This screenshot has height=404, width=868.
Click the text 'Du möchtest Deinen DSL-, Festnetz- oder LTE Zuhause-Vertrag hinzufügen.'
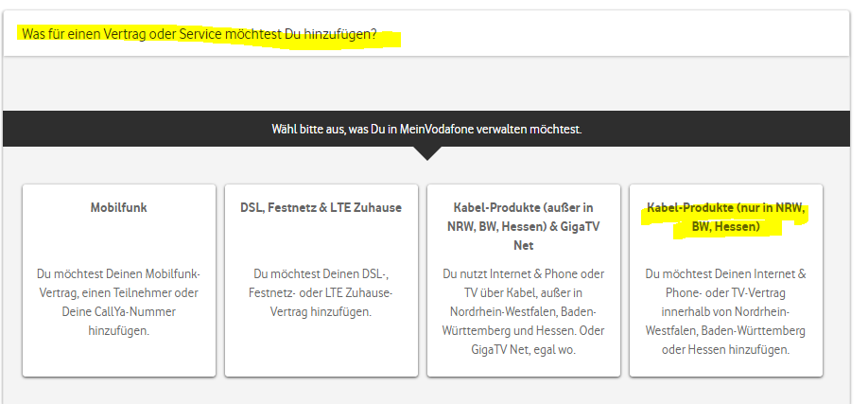321,292
